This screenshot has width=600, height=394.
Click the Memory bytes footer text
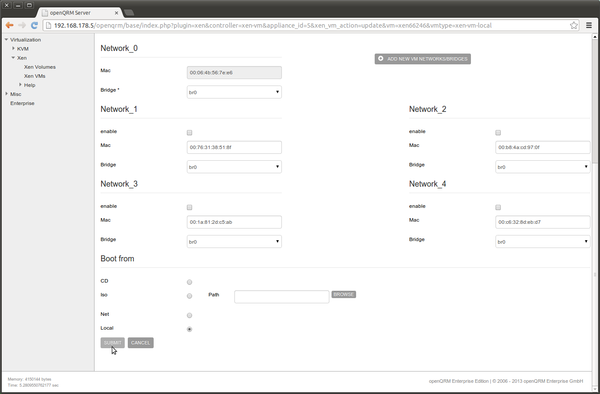tap(29, 379)
